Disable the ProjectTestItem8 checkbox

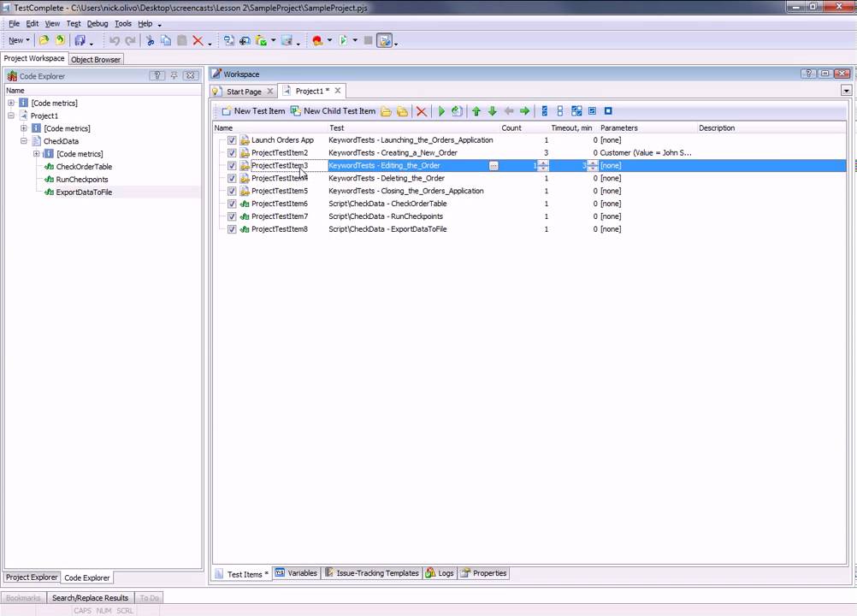(232, 229)
